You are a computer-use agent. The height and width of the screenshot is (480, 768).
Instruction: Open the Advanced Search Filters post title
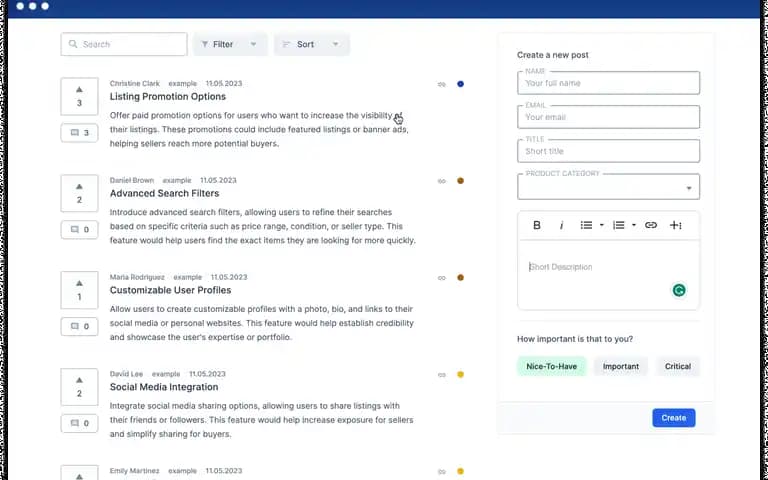[x=165, y=193]
